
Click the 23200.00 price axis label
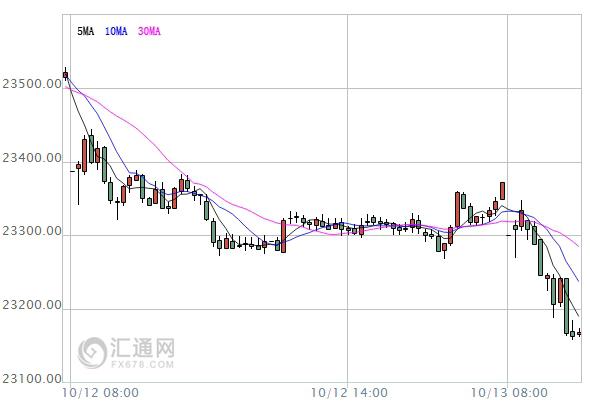point(32,305)
